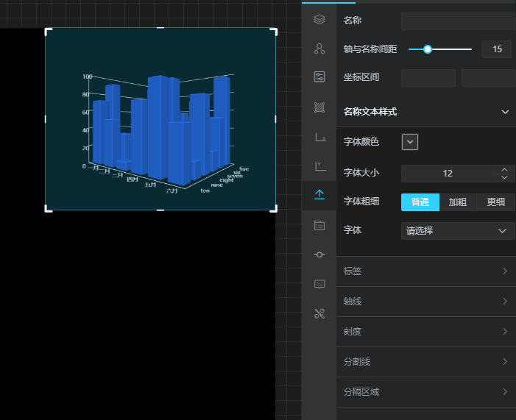Click the 'nine' axis label in chart

coord(217,185)
